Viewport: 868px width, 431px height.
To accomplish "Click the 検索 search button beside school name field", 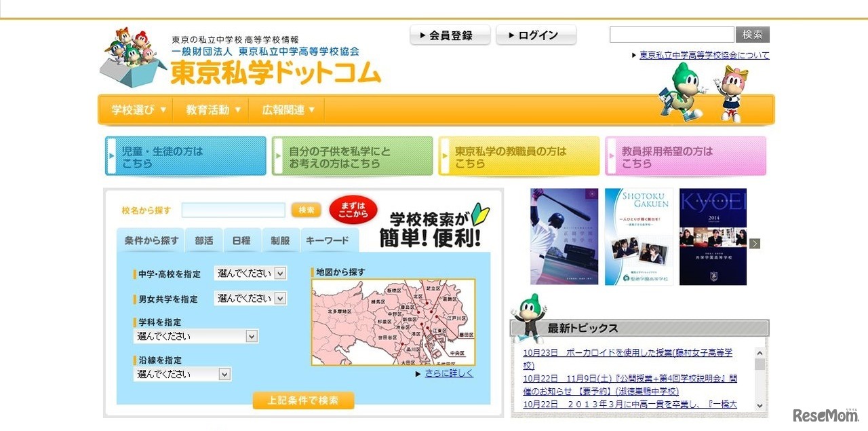I will pos(305,210).
